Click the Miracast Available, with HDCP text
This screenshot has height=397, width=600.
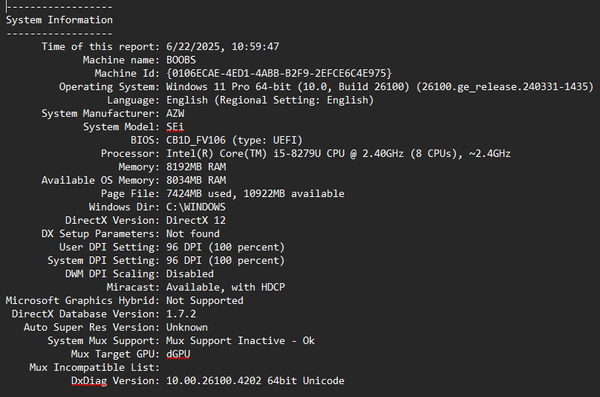pos(226,287)
